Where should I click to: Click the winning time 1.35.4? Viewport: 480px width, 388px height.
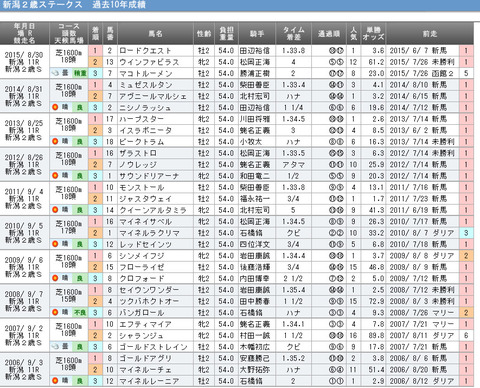pyautogui.click(x=293, y=290)
